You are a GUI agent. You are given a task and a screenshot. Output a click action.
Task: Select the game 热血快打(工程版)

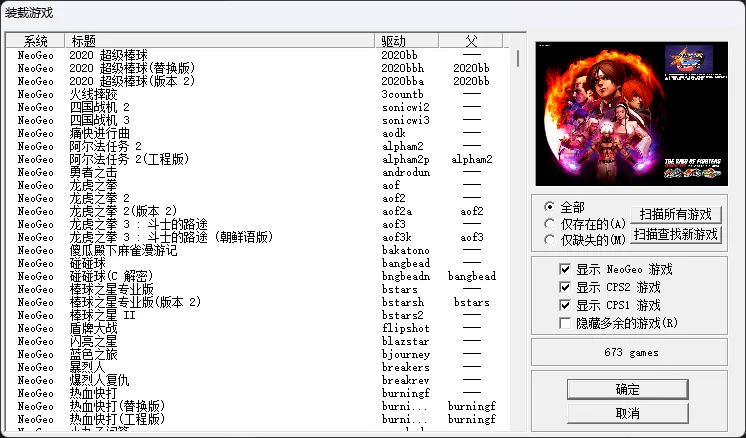point(257,419)
